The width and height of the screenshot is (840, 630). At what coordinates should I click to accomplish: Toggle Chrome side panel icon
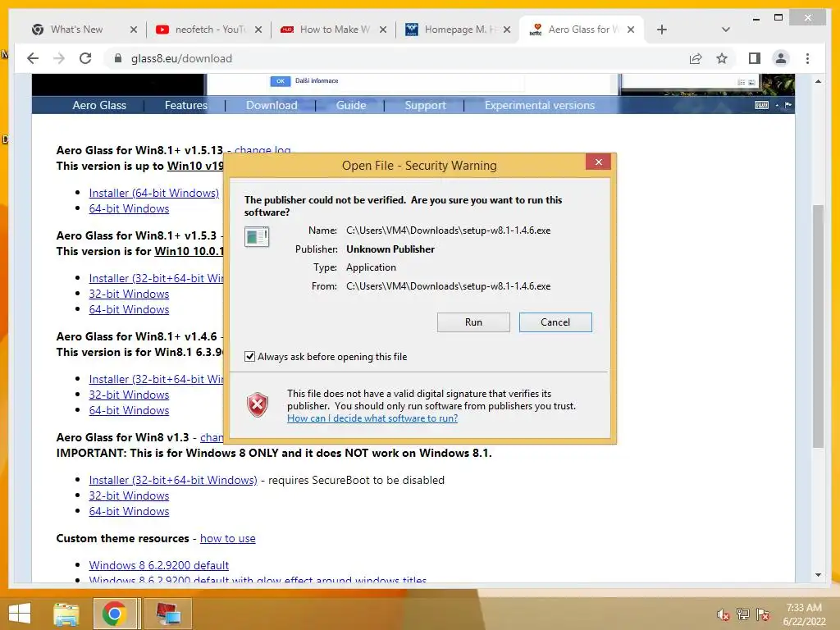tap(755, 58)
